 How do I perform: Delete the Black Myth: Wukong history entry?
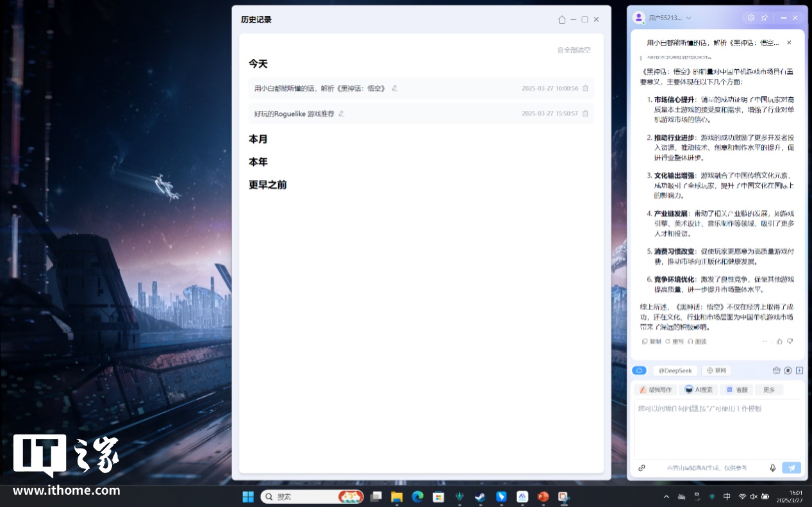pos(585,88)
